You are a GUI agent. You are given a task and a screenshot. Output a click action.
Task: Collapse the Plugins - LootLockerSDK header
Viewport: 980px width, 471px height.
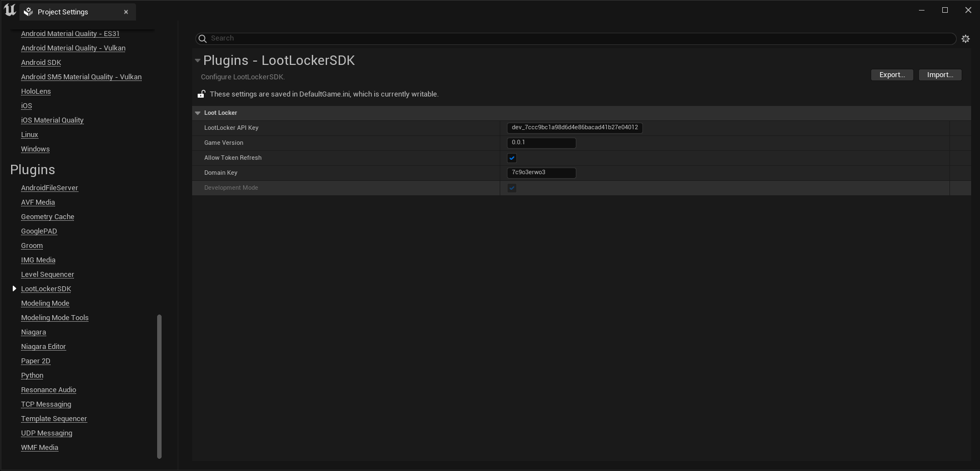pos(197,60)
